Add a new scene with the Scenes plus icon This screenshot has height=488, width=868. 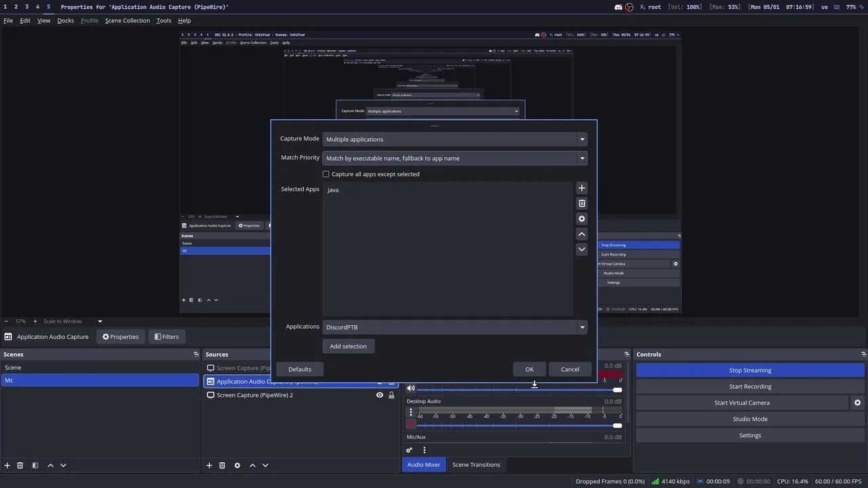(7, 466)
